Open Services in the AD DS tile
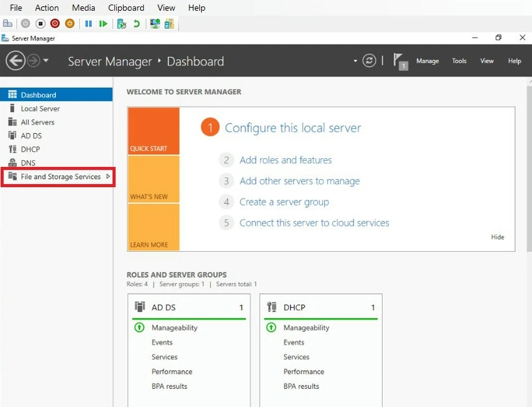The image size is (532, 407). [x=164, y=357]
